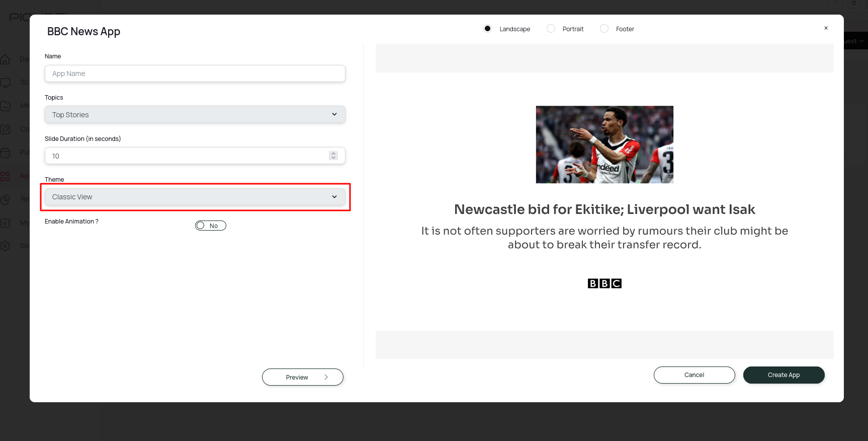The image size is (868, 441).
Task: Click the dimmed media folder sidebar icon
Action: (5, 106)
